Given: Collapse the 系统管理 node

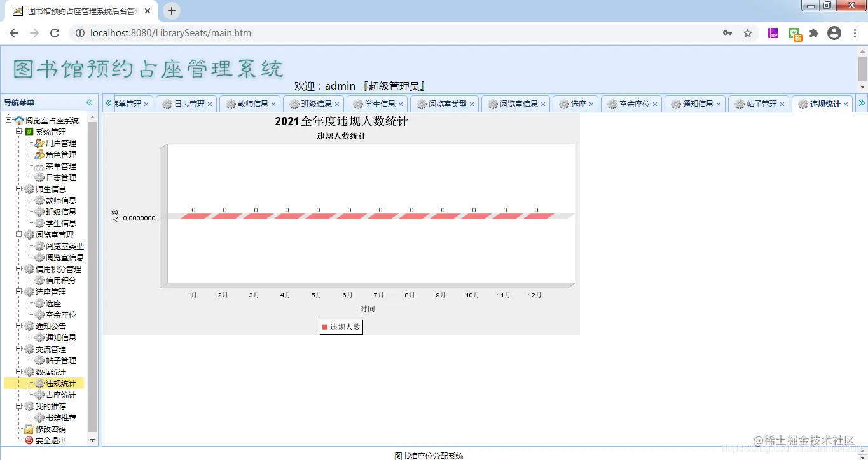Looking at the screenshot, I should tap(19, 132).
